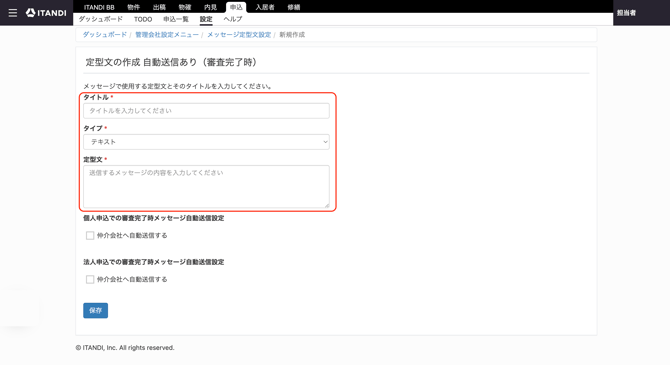Switch to the 修繕 tab
Image resolution: width=670 pixels, height=365 pixels.
(x=294, y=7)
